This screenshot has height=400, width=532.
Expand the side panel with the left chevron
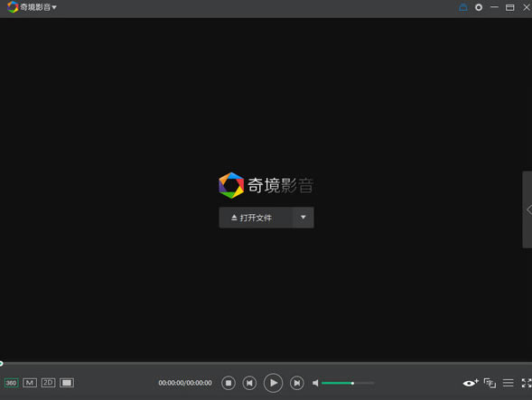[x=528, y=209]
